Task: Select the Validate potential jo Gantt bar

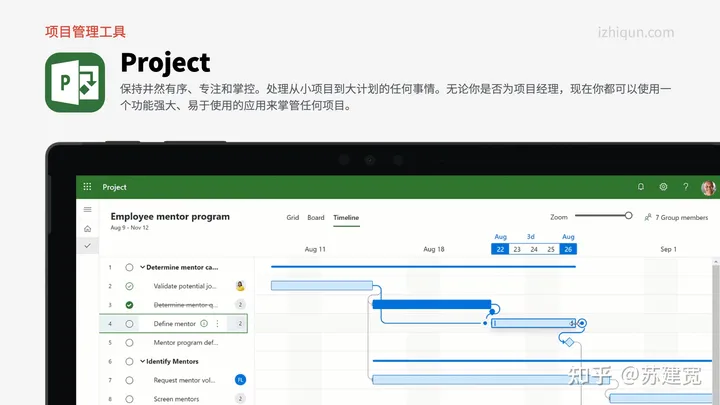Action: click(x=321, y=286)
